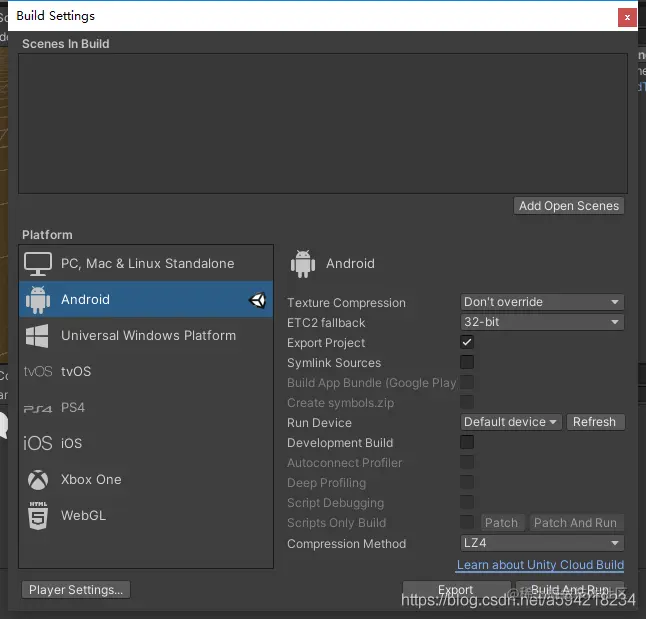Select the tvOS platform label
This screenshot has width=646, height=619.
(76, 371)
